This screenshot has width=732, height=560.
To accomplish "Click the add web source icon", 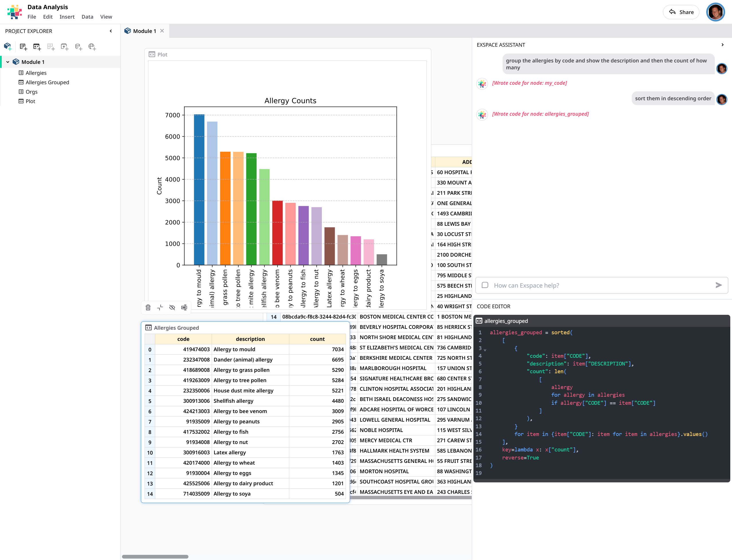I will click(92, 47).
